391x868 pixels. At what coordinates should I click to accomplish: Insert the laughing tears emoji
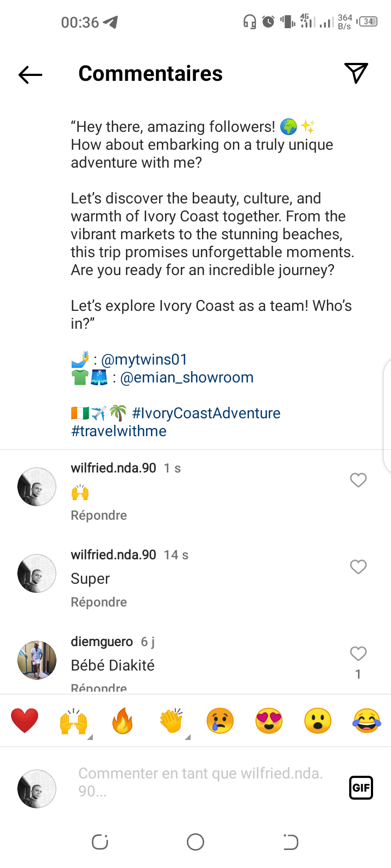pyautogui.click(x=367, y=721)
